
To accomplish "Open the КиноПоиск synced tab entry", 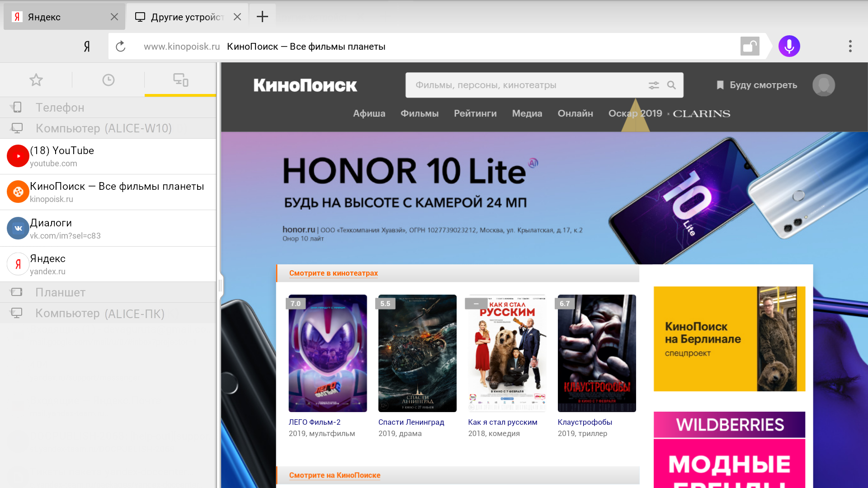I will [108, 192].
